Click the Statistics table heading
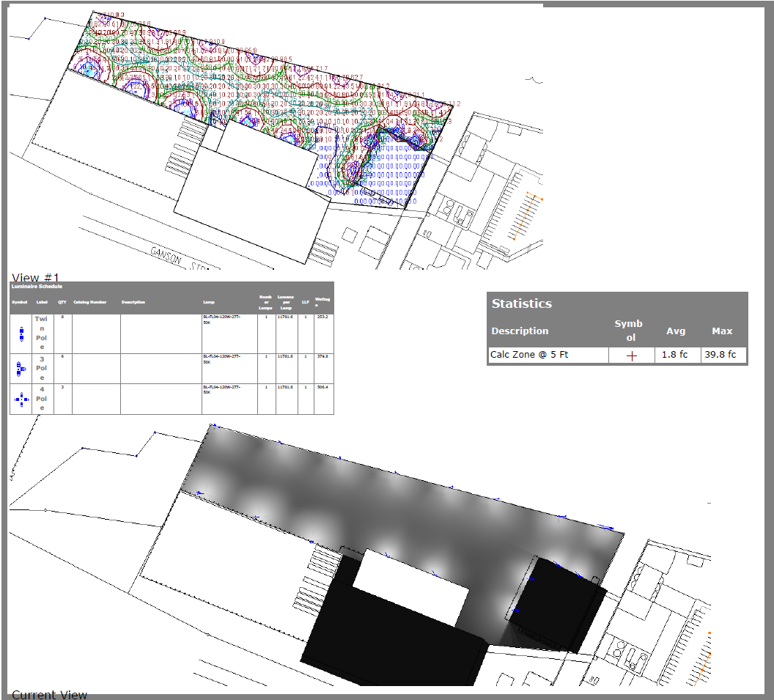774x700 pixels. click(x=522, y=303)
